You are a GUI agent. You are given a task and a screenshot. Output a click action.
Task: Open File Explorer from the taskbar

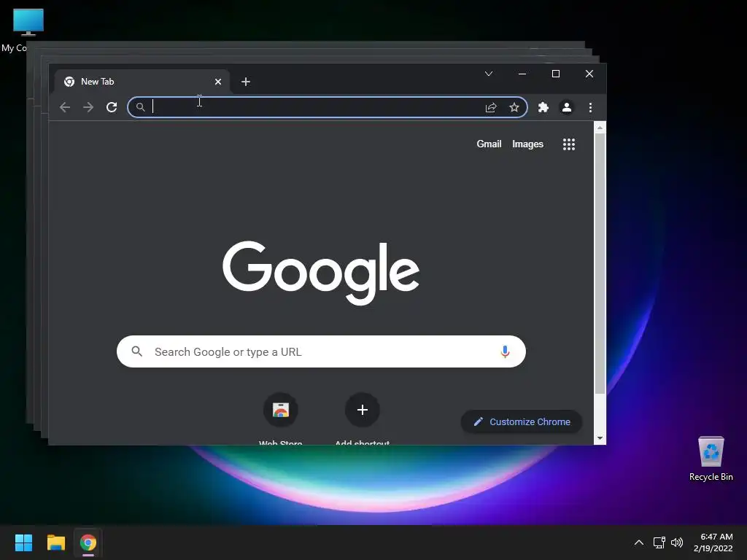click(55, 542)
